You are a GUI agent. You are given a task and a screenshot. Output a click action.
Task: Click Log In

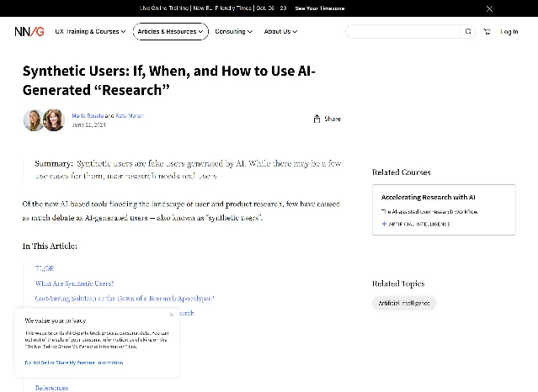pyautogui.click(x=509, y=32)
